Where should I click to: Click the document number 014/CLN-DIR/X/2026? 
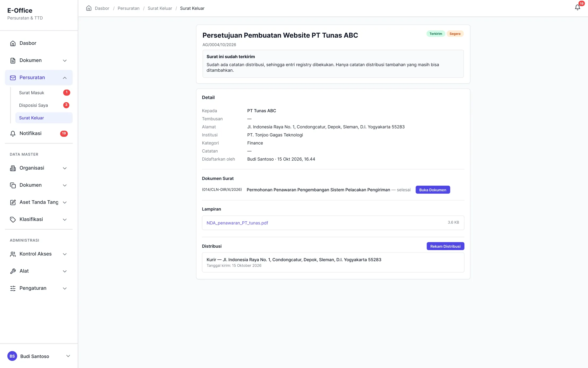click(x=222, y=190)
